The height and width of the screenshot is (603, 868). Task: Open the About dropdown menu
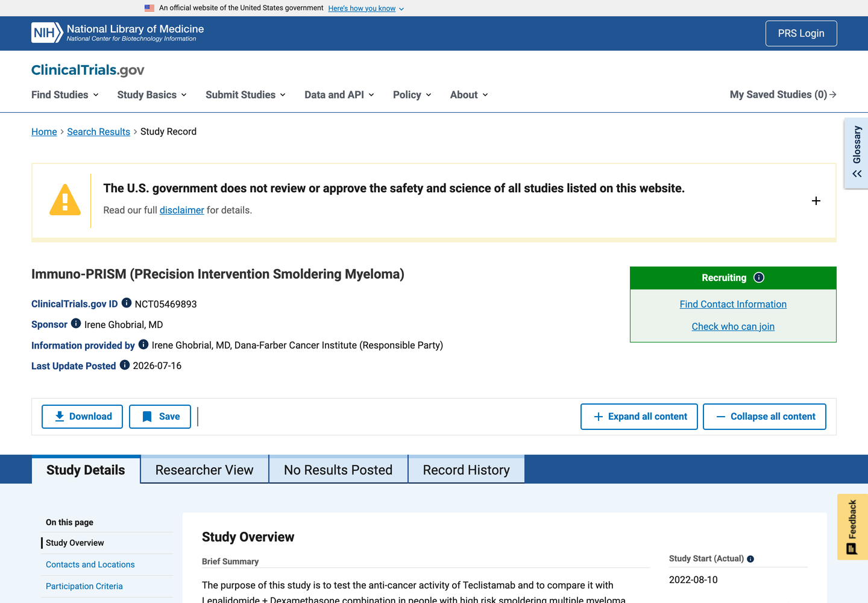469,95
